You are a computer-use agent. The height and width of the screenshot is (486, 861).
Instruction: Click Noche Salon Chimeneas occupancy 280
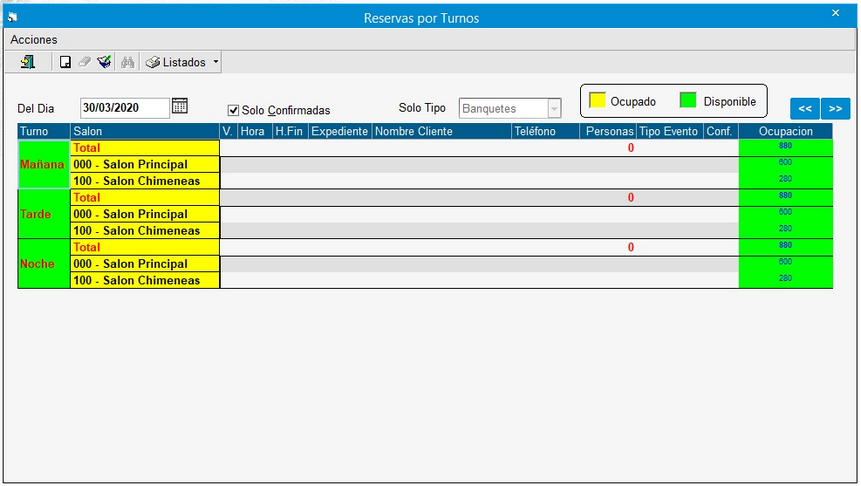coord(786,280)
